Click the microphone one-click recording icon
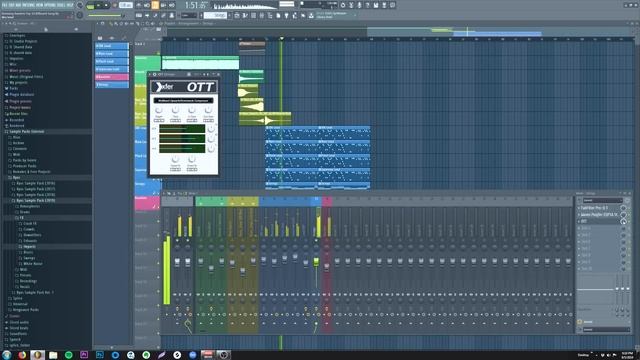The width and height of the screenshot is (640, 360). 359,5
